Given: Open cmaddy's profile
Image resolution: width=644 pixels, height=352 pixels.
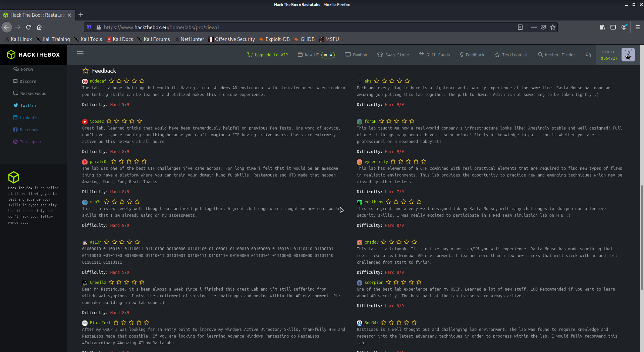Looking at the screenshot, I should click(371, 242).
